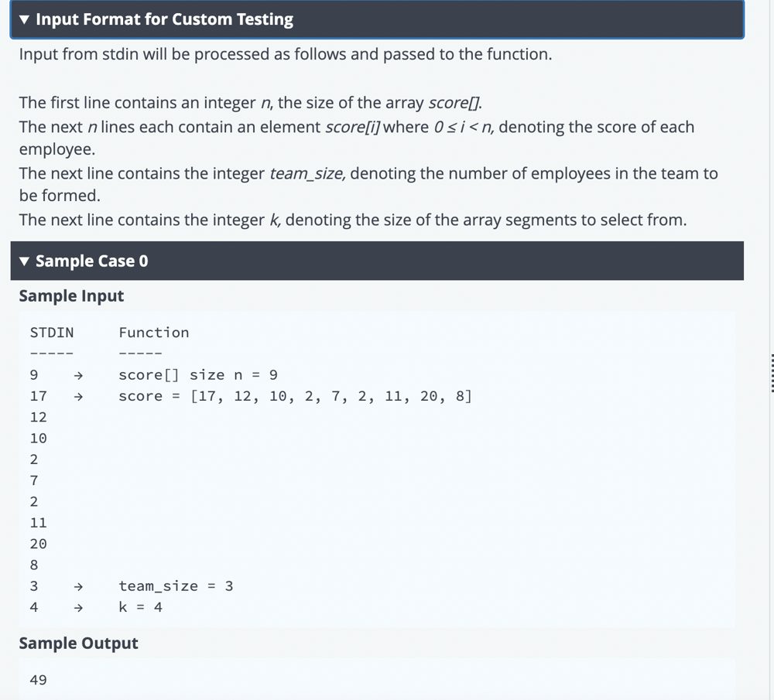This screenshot has height=700, width=774.
Task: Click the triangle icon beside Sample Case 0
Action: [x=24, y=261]
